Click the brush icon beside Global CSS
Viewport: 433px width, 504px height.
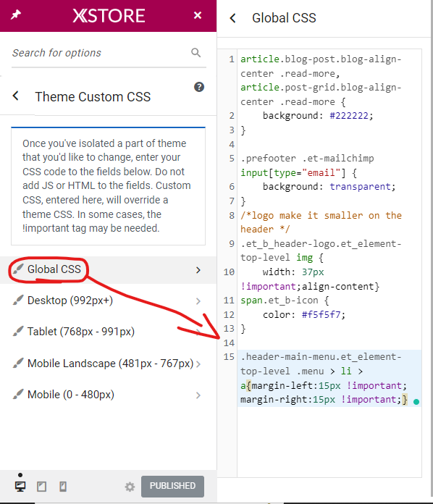(x=18, y=269)
